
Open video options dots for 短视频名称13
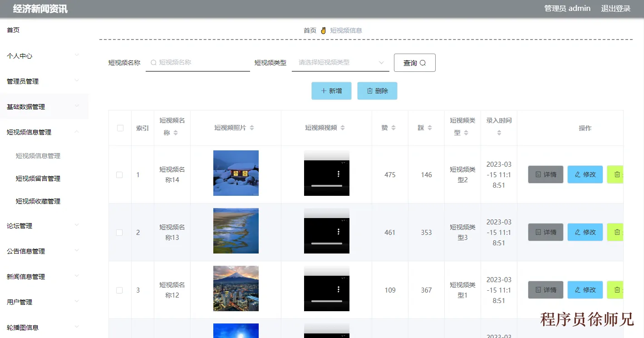point(339,232)
